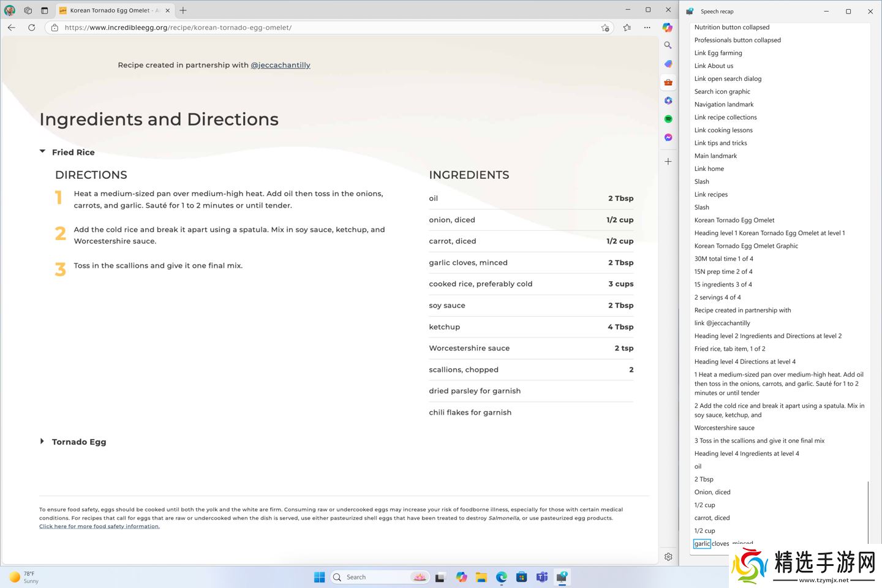Open the Edge Settings and more menu
This screenshot has width=882, height=588.
pos(647,28)
